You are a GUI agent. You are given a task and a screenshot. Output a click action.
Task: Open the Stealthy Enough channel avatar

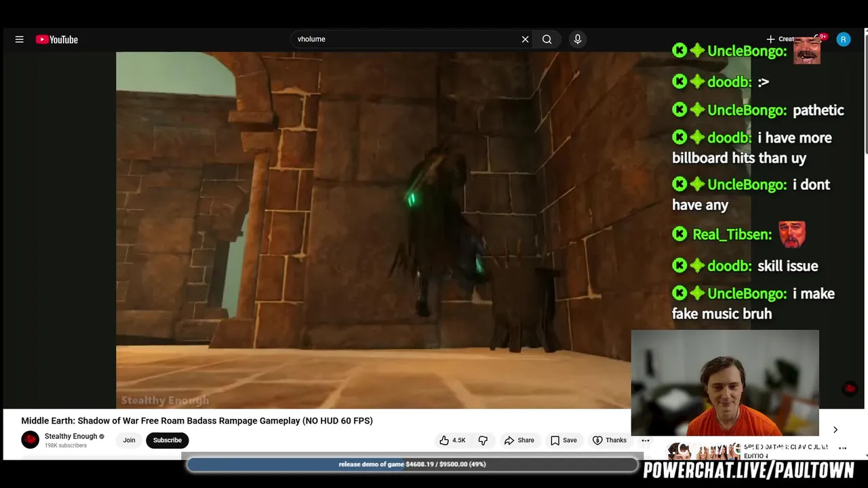pos(31,440)
